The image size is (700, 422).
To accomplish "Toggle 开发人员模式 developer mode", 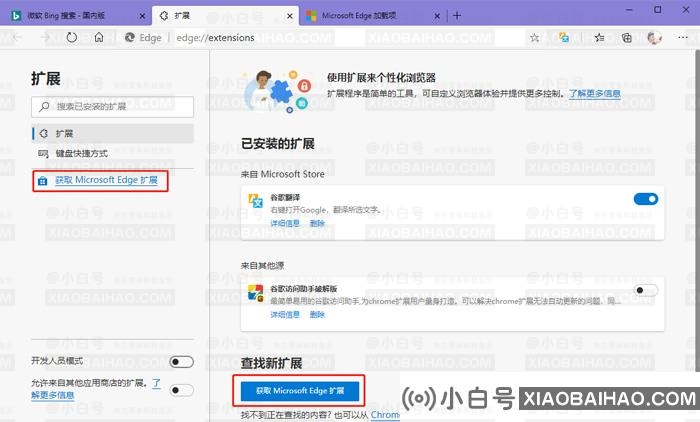I will pyautogui.click(x=181, y=362).
